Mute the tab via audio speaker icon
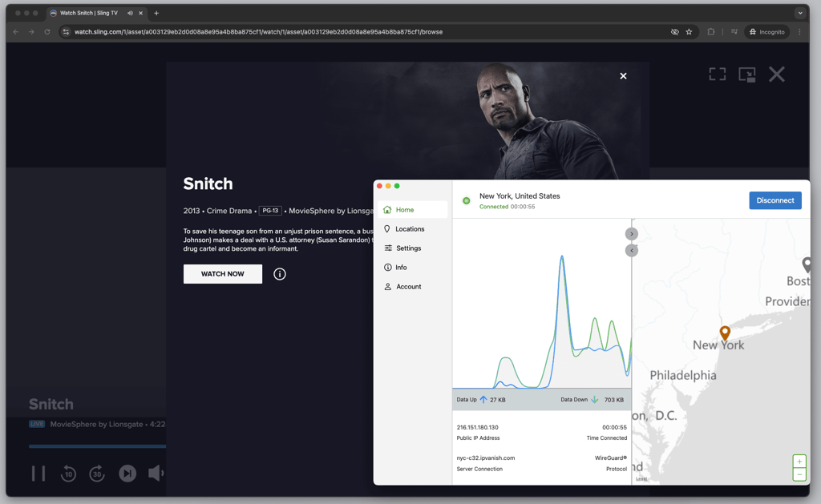The height and width of the screenshot is (504, 821). tap(130, 13)
